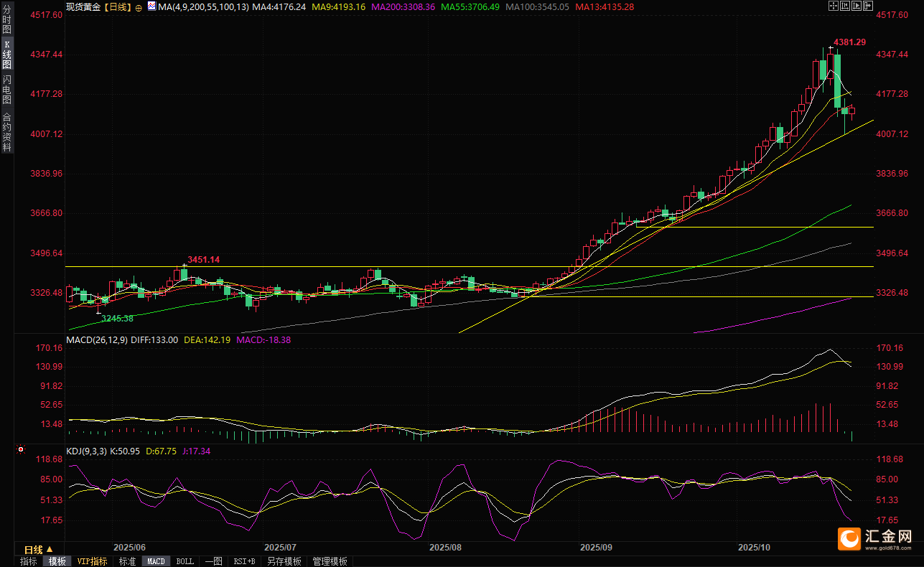This screenshot has width=924, height=567.
Task: Open the 合约资料 side tab
Action: pos(6,132)
